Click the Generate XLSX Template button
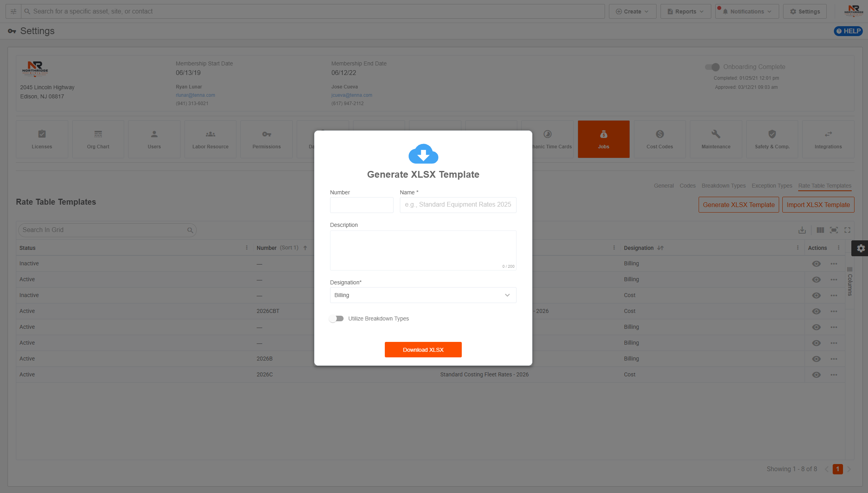Viewport: 868px width, 493px height. pos(739,205)
